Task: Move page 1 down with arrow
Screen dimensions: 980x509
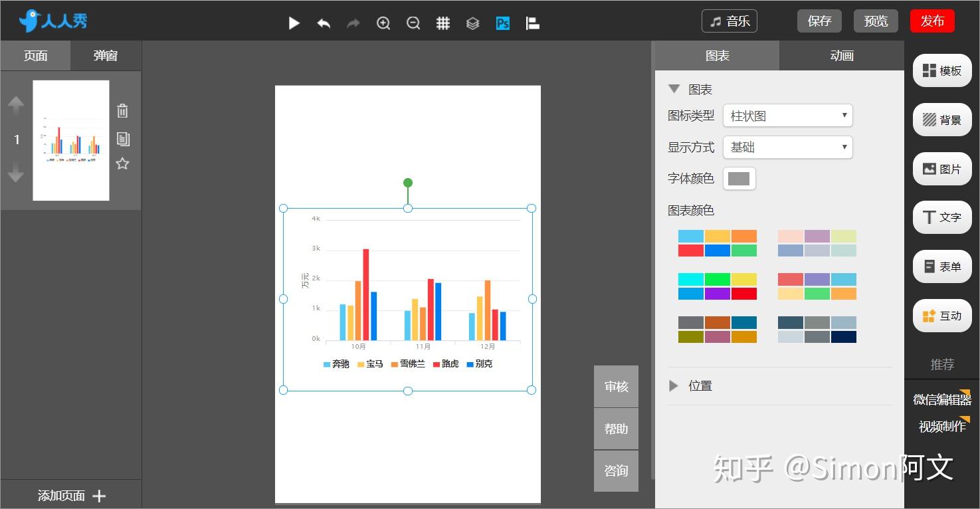Action: 16,173
